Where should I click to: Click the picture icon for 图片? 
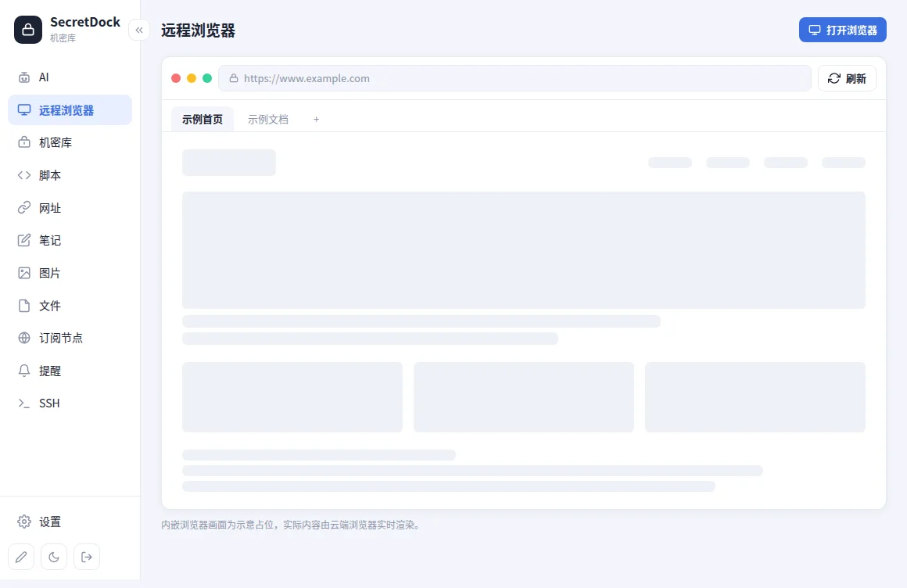coord(24,273)
